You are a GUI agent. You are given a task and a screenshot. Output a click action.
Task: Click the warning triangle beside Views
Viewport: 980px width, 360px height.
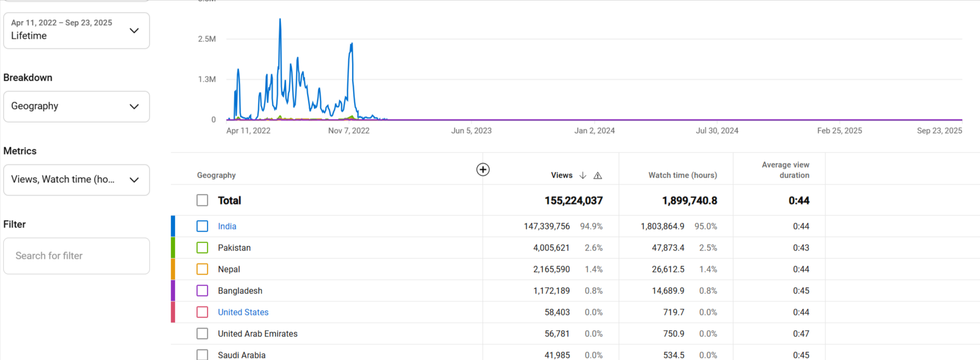click(x=598, y=176)
